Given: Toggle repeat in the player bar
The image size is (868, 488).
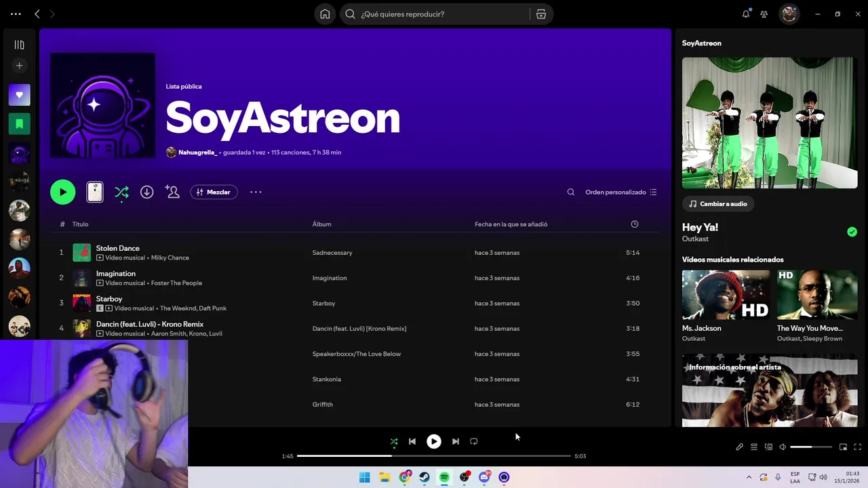Looking at the screenshot, I should coord(474,441).
